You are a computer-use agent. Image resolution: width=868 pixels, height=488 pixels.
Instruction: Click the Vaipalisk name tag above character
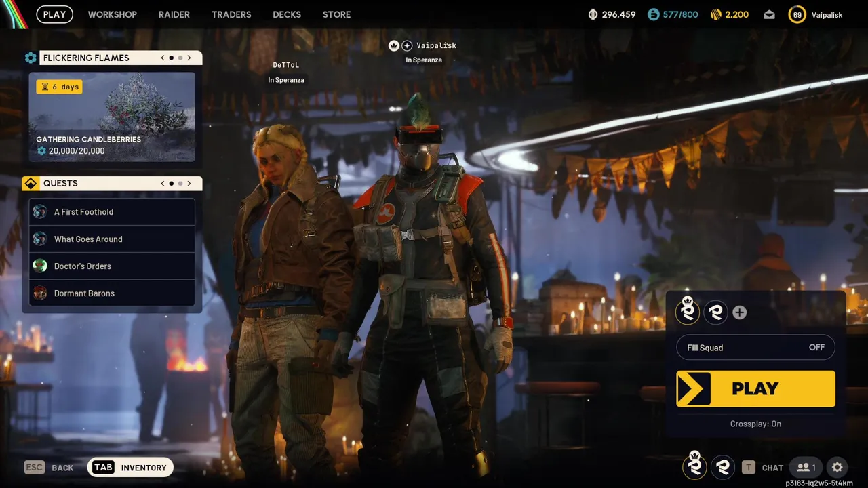(436, 45)
